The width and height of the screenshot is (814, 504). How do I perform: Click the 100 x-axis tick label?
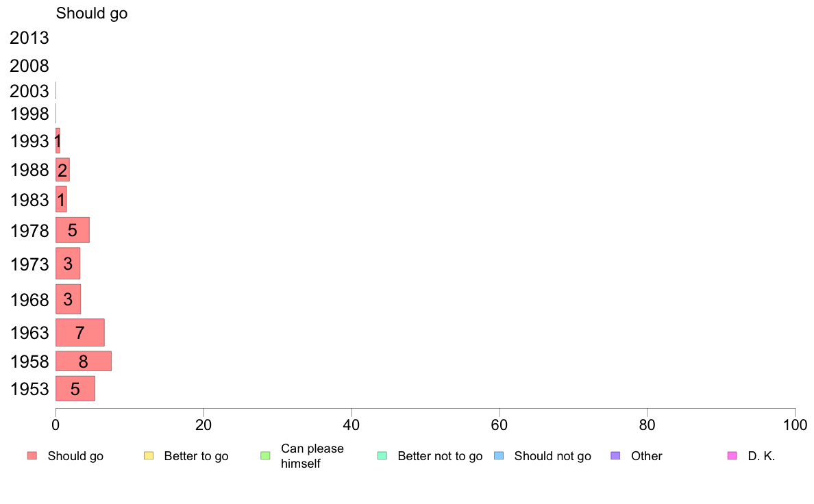click(795, 425)
